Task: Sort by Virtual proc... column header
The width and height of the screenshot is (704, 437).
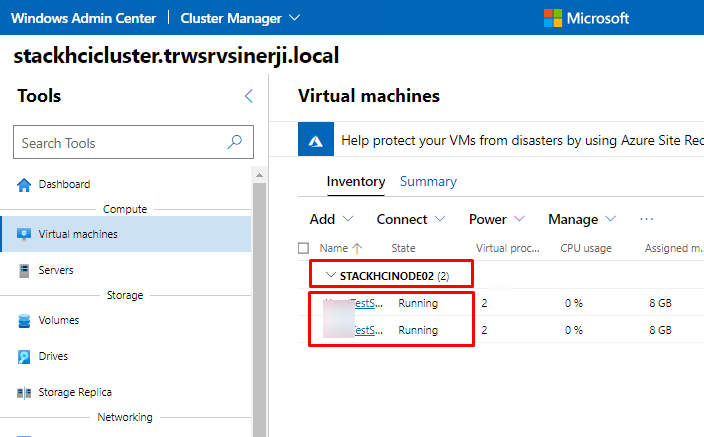Action: tap(508, 248)
